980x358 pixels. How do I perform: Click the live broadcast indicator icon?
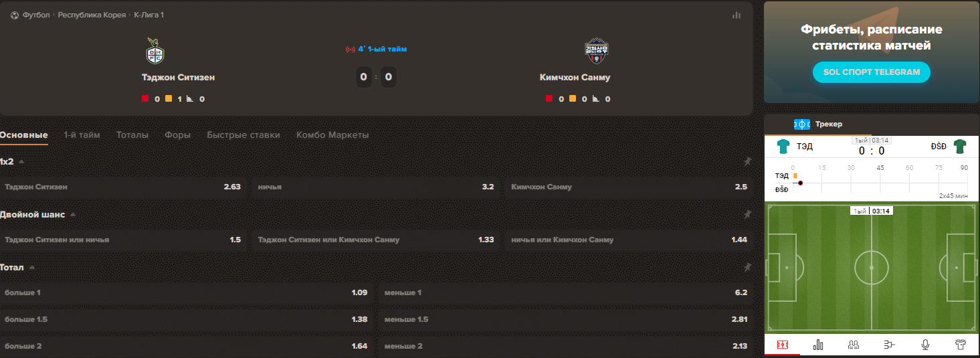point(350,50)
